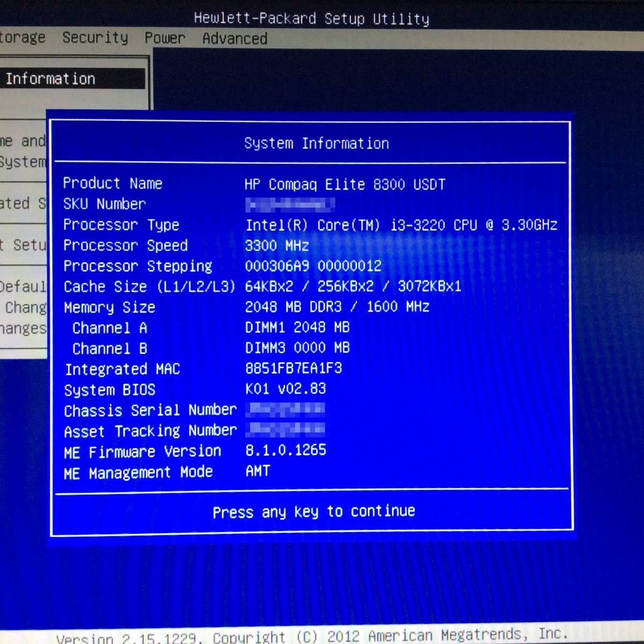This screenshot has width=644, height=644.
Task: Click the System BIOS label
Action: coord(109,390)
